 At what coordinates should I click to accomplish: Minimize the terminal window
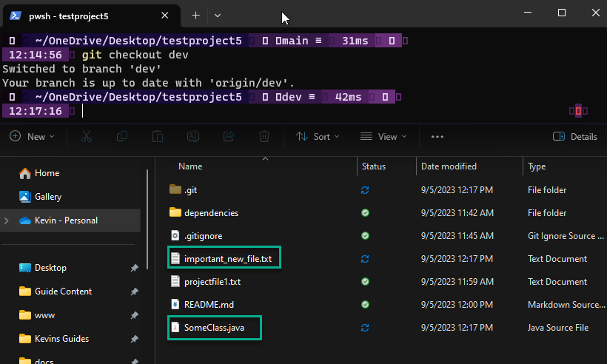pyautogui.click(x=528, y=13)
